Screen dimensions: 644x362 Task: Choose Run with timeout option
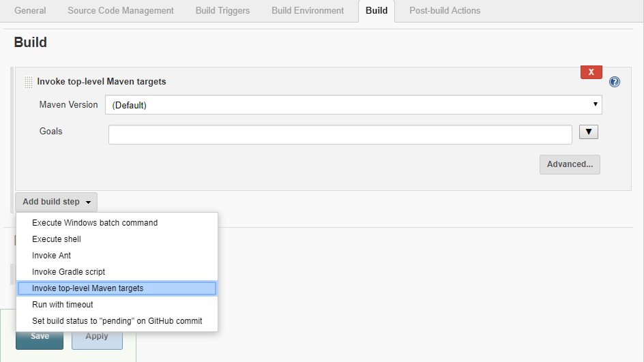[63, 305]
